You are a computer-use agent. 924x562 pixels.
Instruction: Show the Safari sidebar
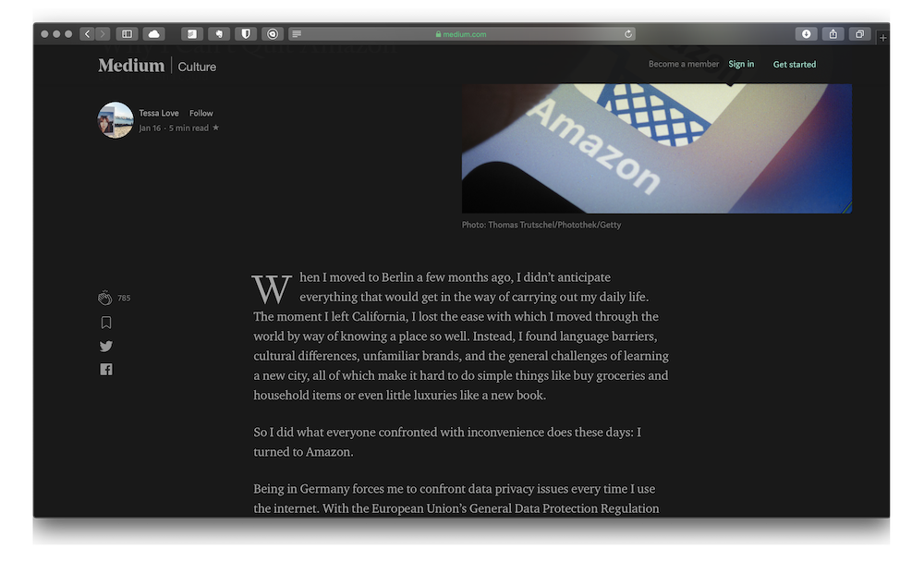[127, 34]
